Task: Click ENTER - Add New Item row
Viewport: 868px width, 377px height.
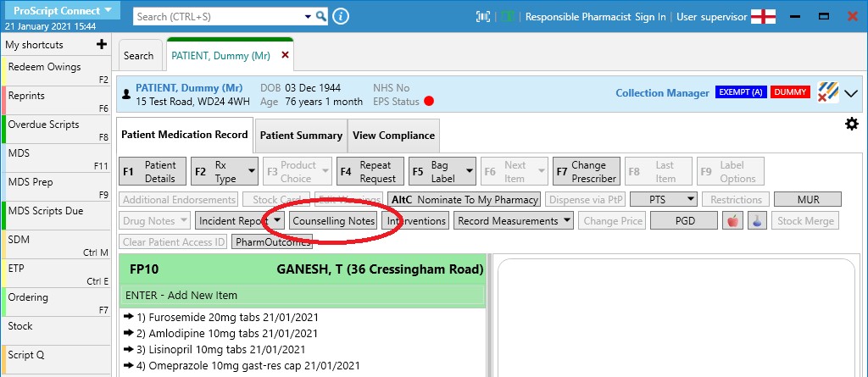Action: tap(303, 295)
